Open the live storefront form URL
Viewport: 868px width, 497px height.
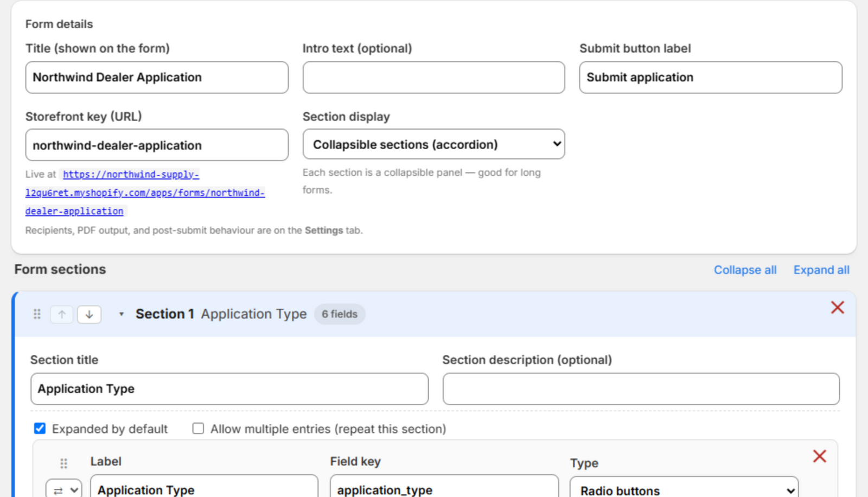pyautogui.click(x=145, y=193)
